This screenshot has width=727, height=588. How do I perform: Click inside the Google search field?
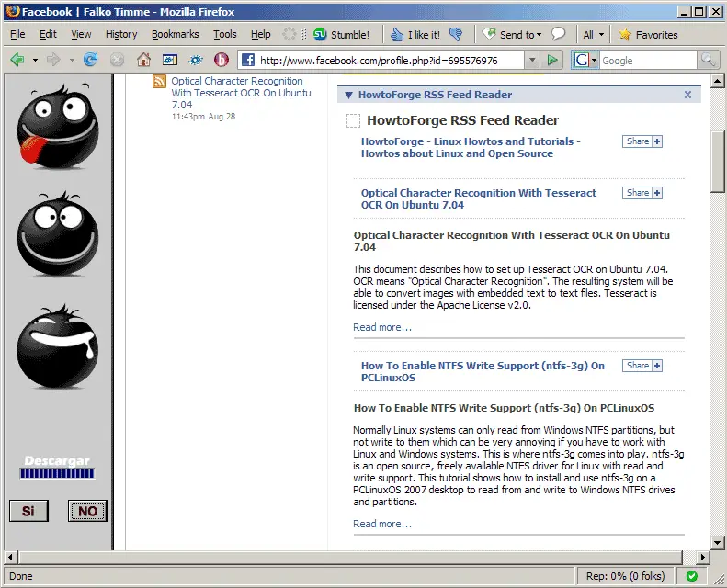(x=647, y=60)
